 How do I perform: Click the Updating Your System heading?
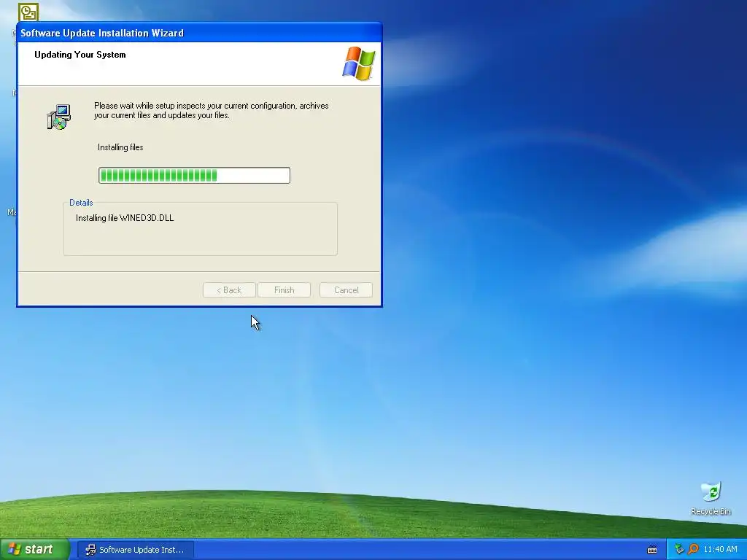(x=80, y=54)
